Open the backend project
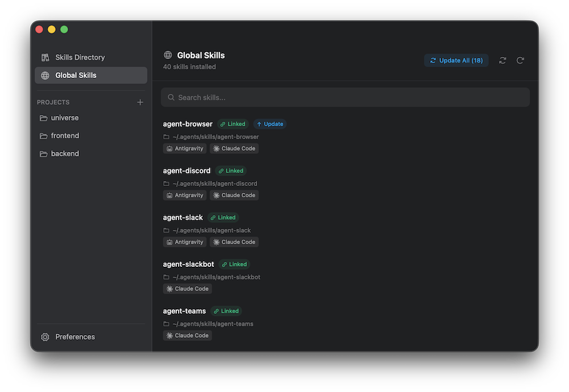Screen dimensions: 569x392 point(90,154)
